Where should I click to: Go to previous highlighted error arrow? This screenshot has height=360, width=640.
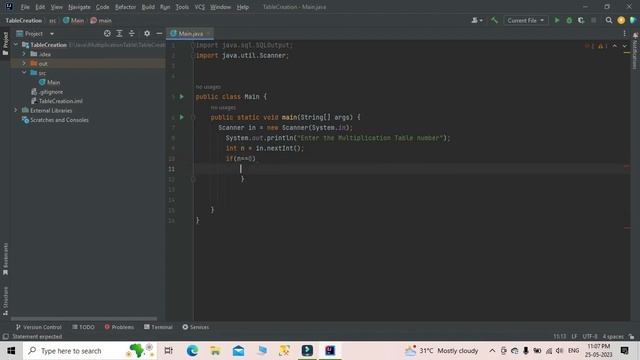(615, 46)
